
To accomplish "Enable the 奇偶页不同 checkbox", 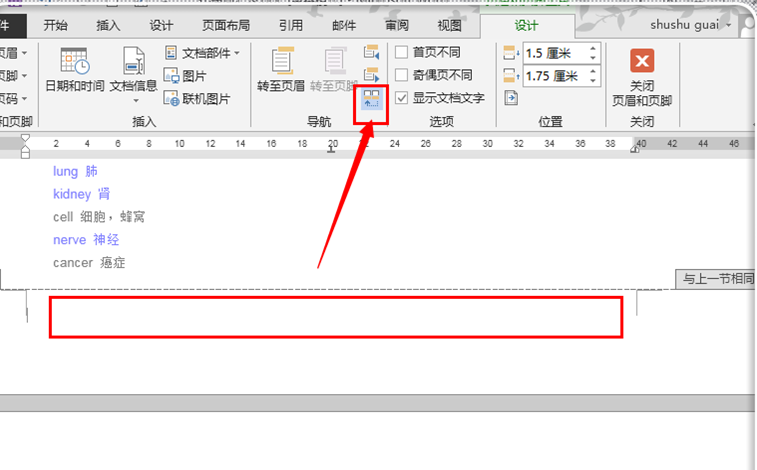I will pos(402,75).
